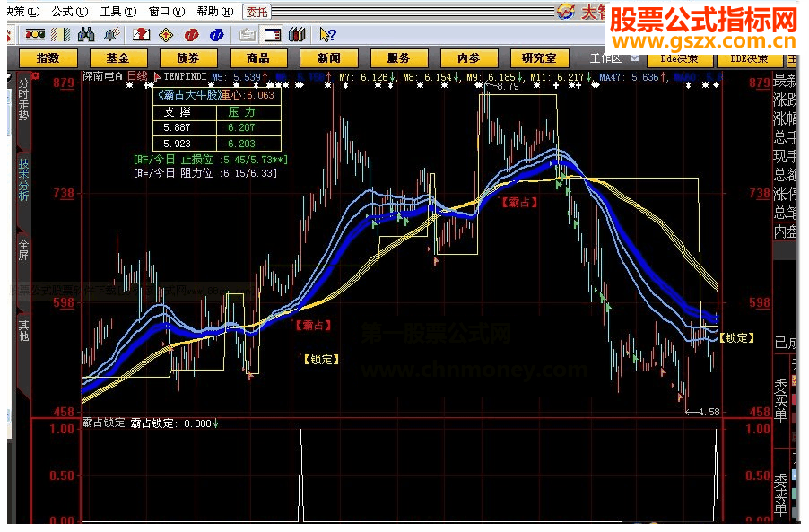The height and width of the screenshot is (532, 809).
Task: Click the 服务 button
Action: (x=399, y=58)
